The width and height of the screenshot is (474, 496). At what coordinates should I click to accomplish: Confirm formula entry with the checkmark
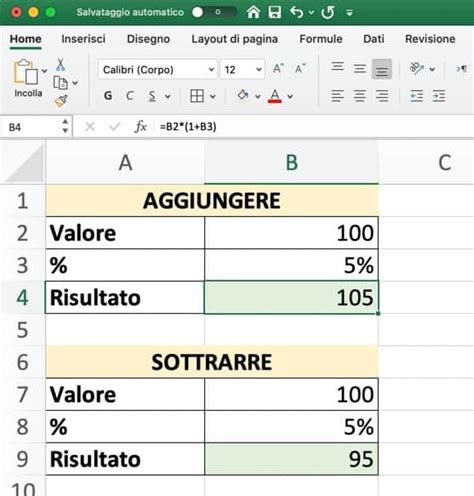point(114,127)
